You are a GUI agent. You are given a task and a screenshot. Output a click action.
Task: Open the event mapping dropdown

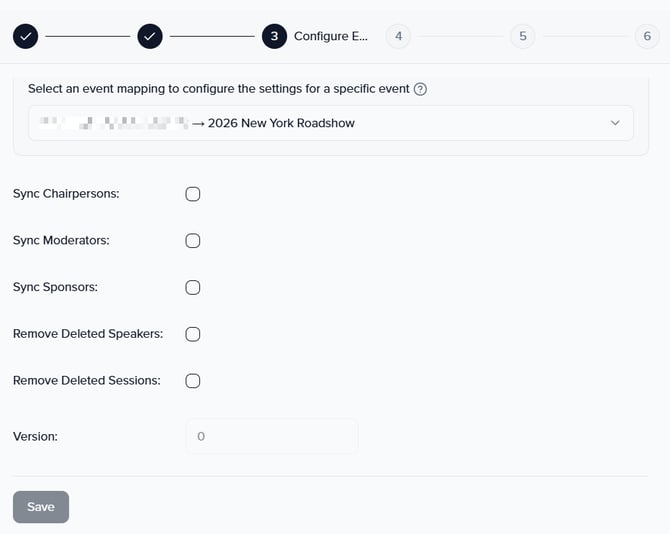330,123
